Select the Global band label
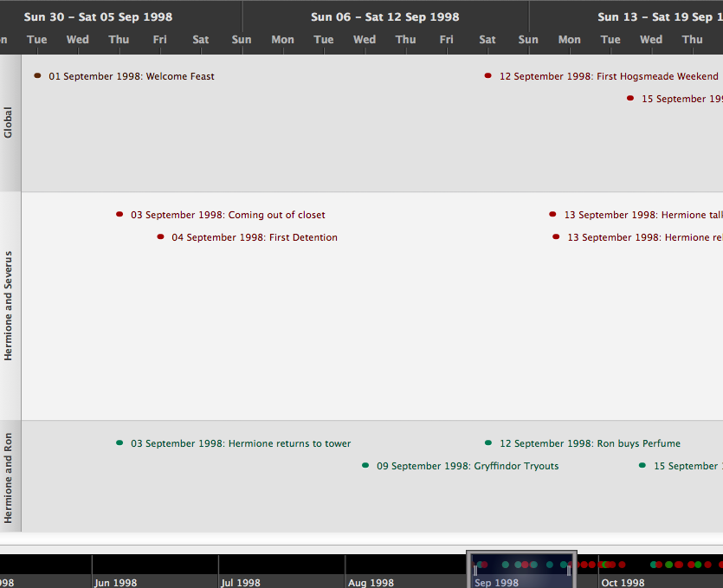 point(10,123)
